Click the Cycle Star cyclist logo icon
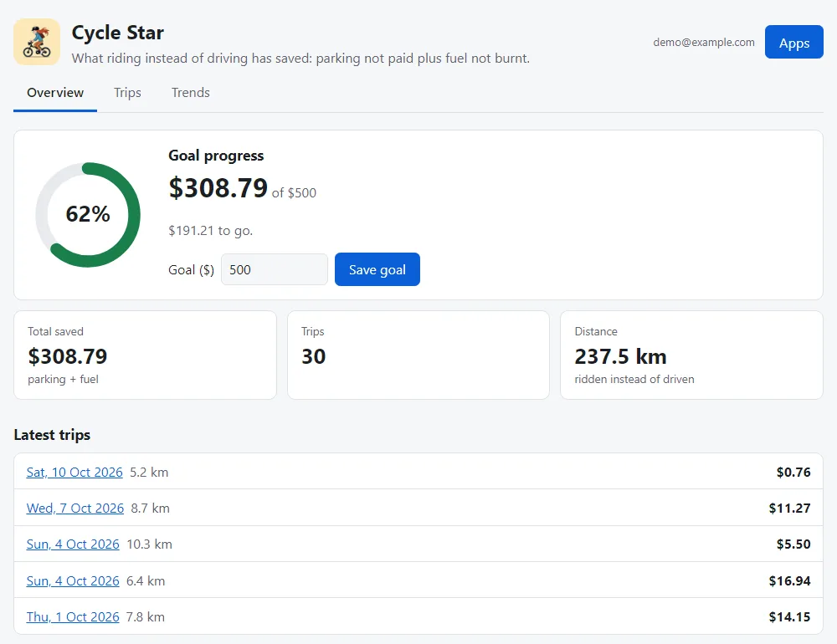Viewport: 837px width, 644px height. point(37,42)
